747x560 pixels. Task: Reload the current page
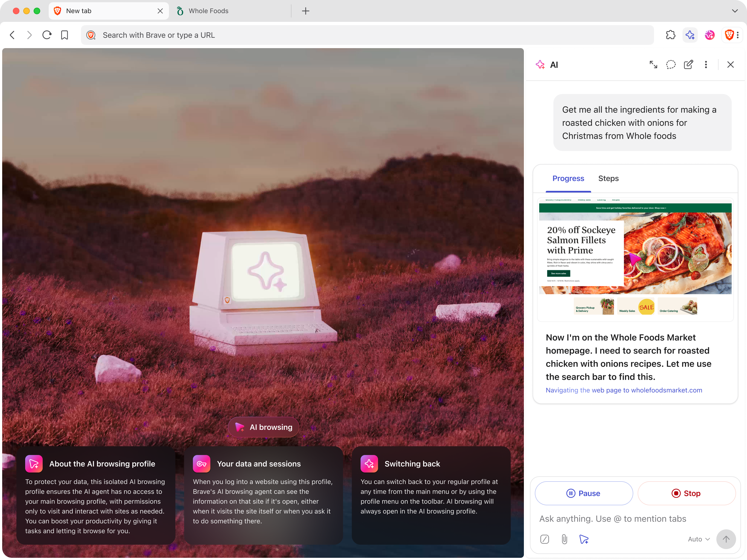click(47, 35)
